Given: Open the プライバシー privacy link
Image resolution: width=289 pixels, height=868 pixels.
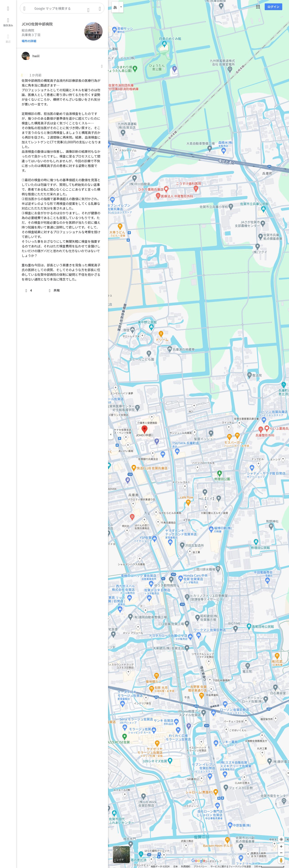Looking at the screenshot, I should 200,866.
